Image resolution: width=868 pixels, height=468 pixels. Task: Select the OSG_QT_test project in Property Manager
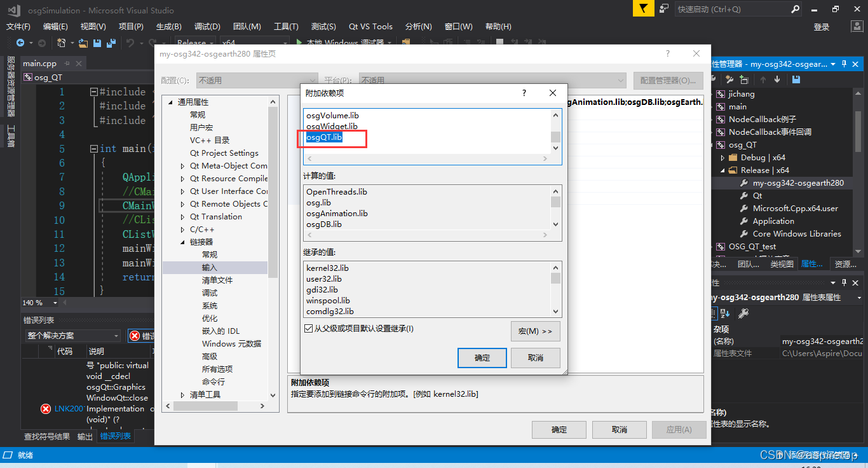click(752, 247)
